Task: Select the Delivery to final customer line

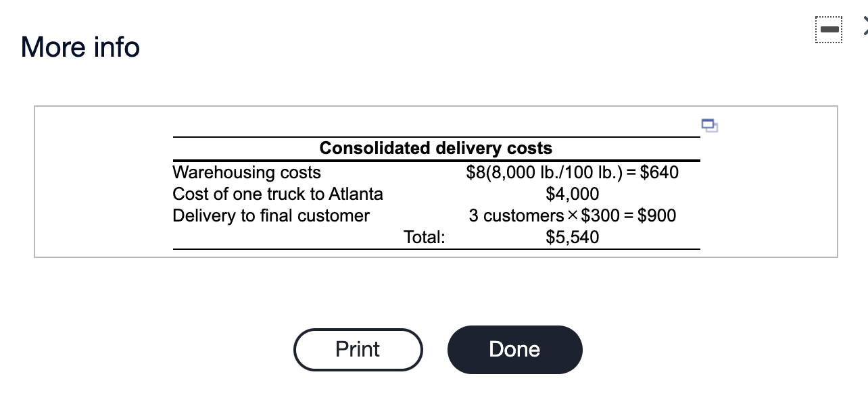Action: (270, 216)
